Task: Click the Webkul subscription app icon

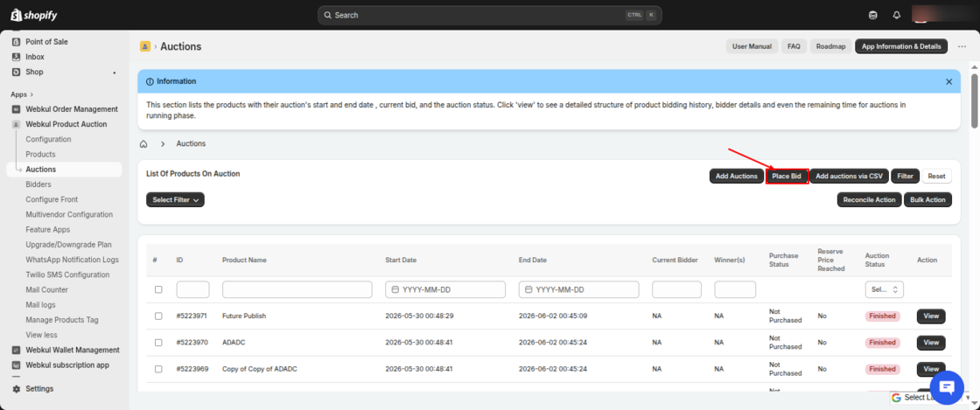Action: [17, 365]
